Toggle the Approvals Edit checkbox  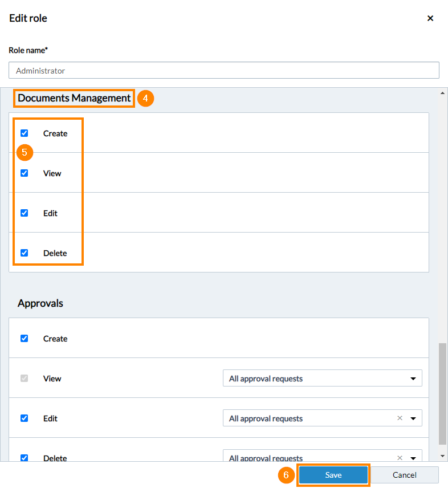[25, 418]
